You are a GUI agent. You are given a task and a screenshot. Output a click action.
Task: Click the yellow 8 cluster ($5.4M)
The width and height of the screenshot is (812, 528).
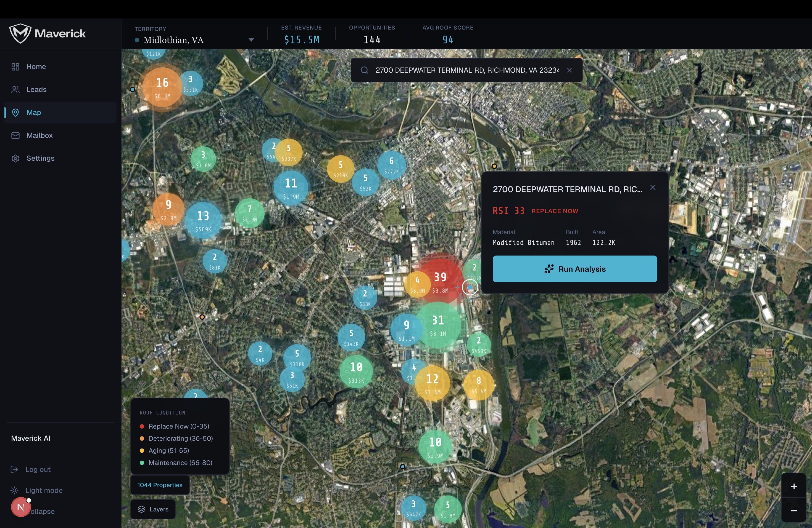point(479,385)
